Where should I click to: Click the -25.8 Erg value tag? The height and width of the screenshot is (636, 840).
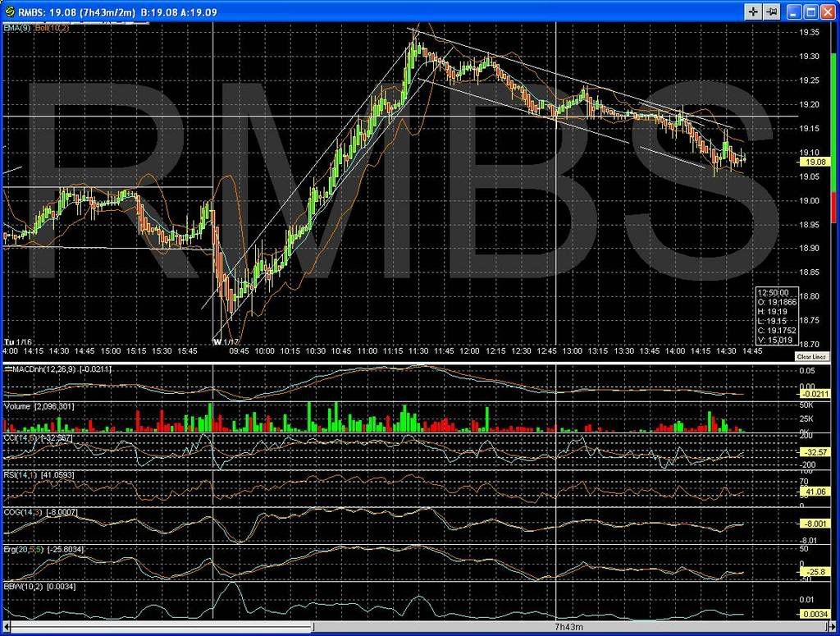[x=815, y=572]
